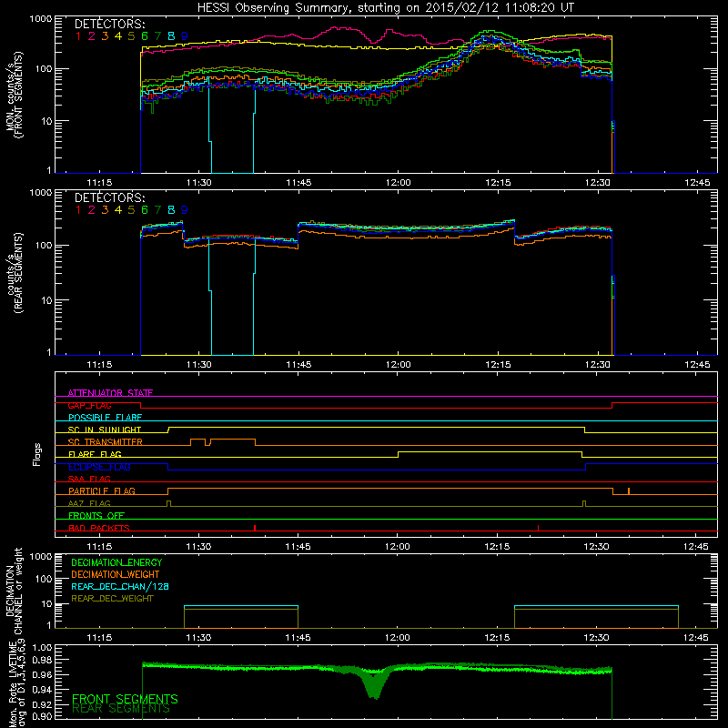Click the SAA FLAG label
The height and width of the screenshot is (728, 728).
(x=89, y=479)
